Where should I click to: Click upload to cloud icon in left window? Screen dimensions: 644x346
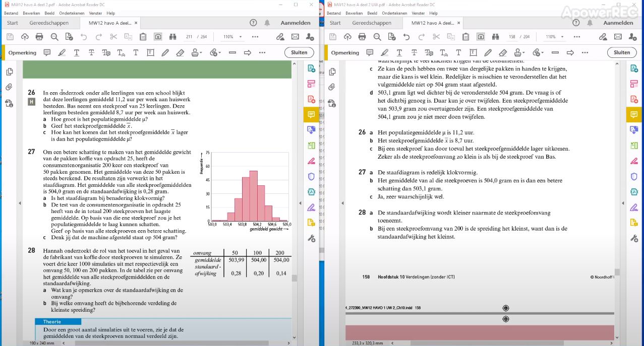click(x=25, y=37)
